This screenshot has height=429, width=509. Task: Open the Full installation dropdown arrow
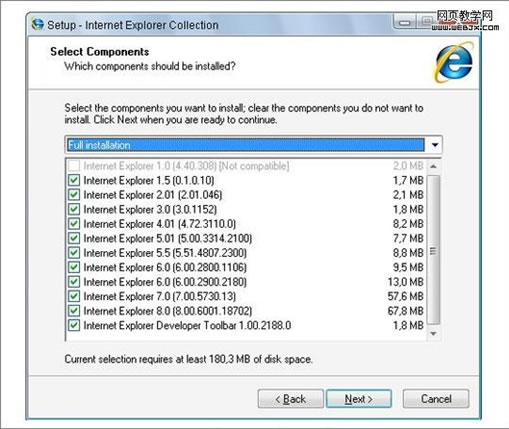434,145
